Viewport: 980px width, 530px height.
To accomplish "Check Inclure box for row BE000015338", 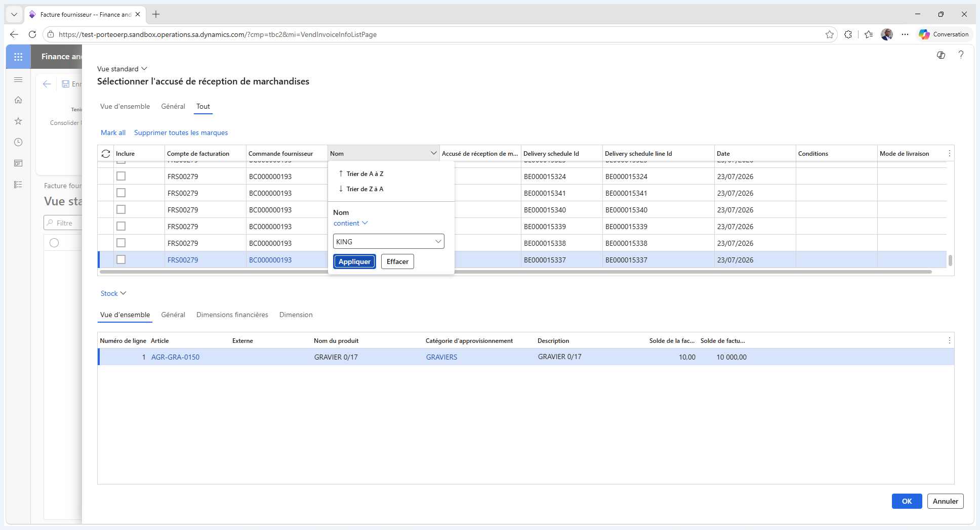I will [x=121, y=243].
